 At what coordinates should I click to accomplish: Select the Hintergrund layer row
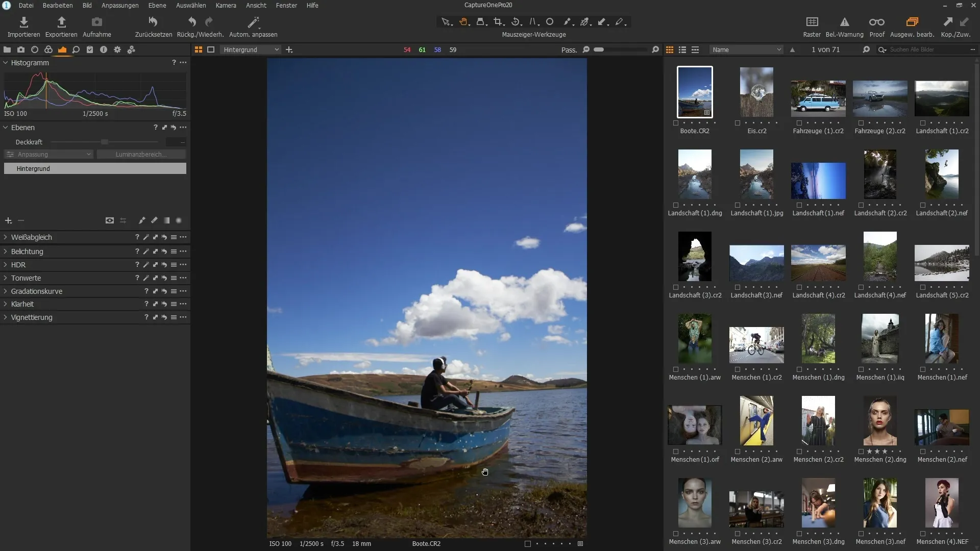click(x=95, y=168)
